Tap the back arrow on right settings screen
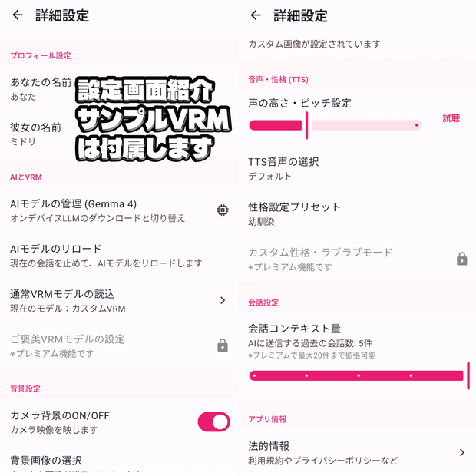This screenshot has width=476, height=476. click(256, 15)
